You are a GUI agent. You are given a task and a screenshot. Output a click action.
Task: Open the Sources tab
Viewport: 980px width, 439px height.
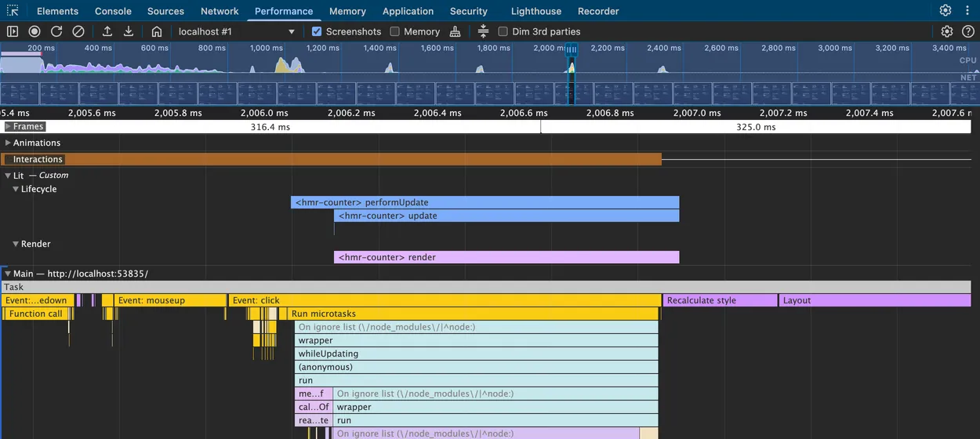point(165,11)
